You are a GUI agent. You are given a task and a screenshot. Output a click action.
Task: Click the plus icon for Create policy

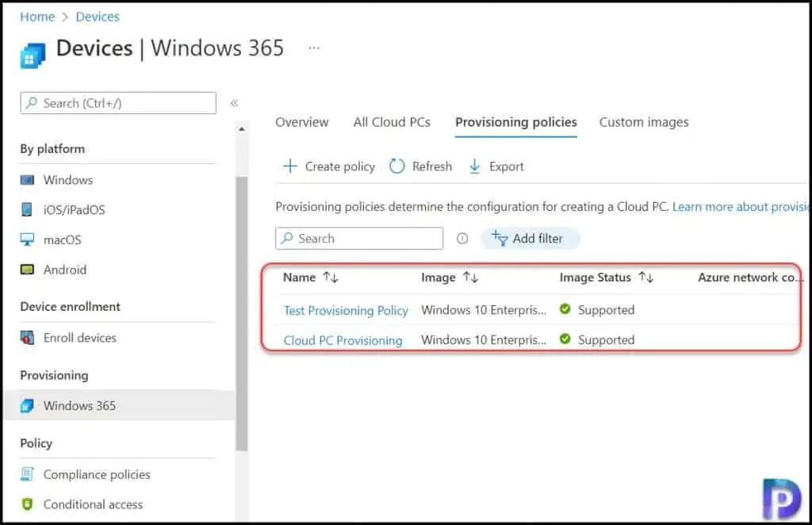(x=290, y=167)
